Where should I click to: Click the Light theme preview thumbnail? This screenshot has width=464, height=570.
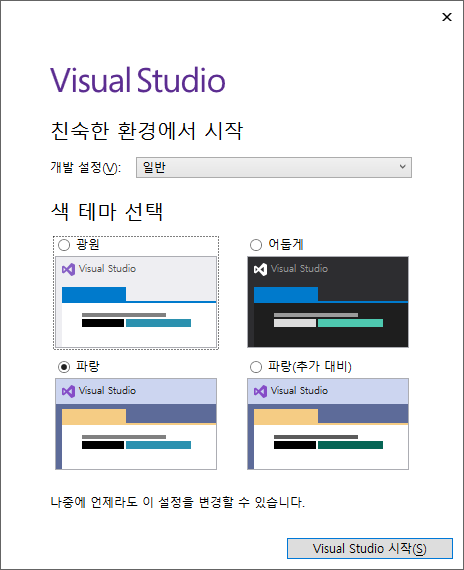tap(136, 302)
